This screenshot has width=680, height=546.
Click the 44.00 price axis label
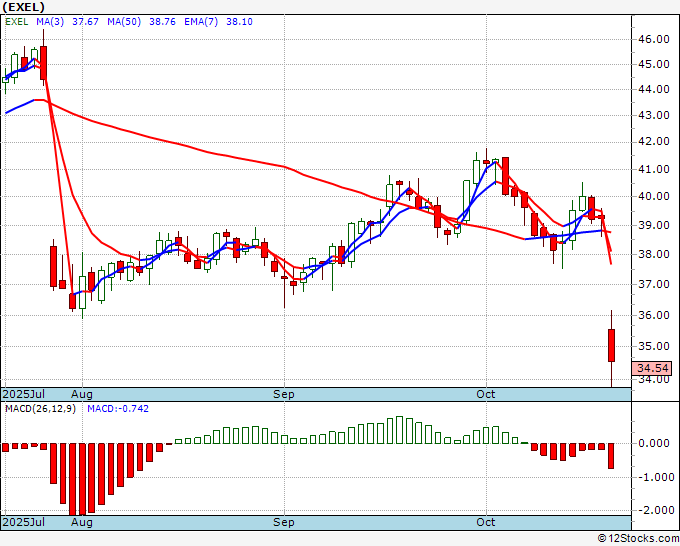(654, 89)
